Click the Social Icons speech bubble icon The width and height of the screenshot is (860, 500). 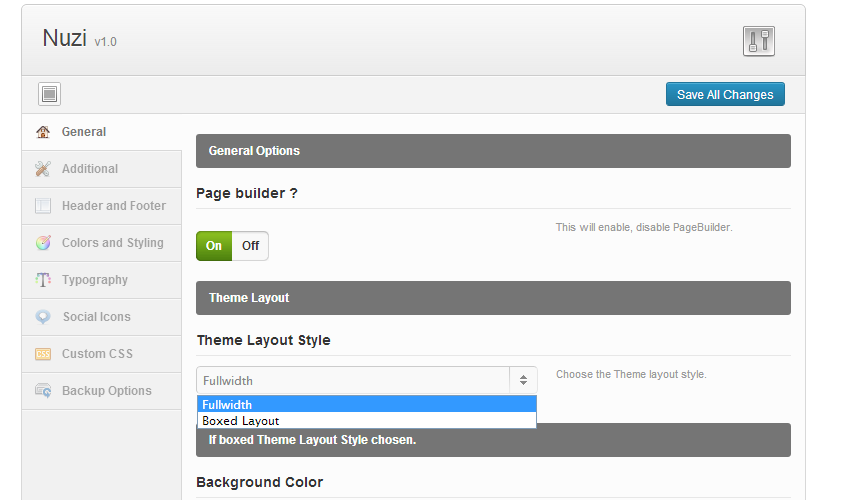(x=43, y=317)
